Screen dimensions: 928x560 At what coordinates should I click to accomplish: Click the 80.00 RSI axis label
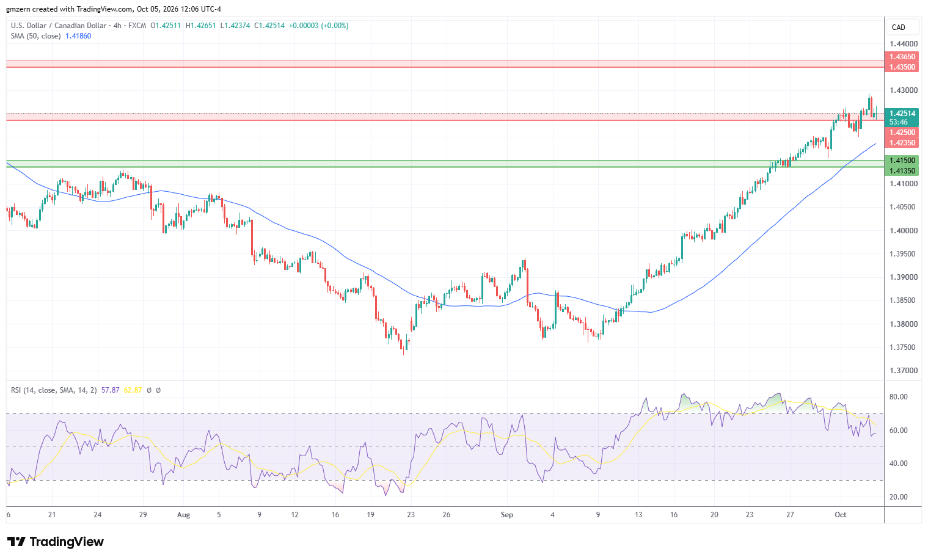pos(898,397)
